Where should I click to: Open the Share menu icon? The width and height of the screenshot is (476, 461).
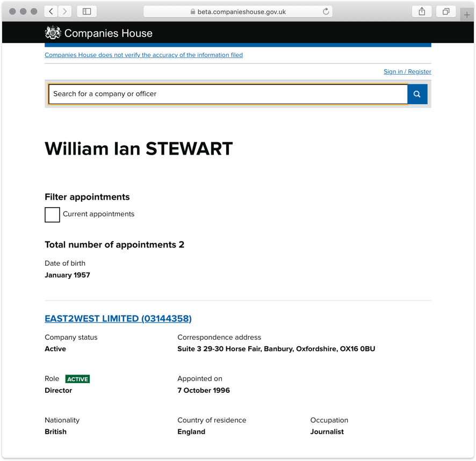pos(422,11)
